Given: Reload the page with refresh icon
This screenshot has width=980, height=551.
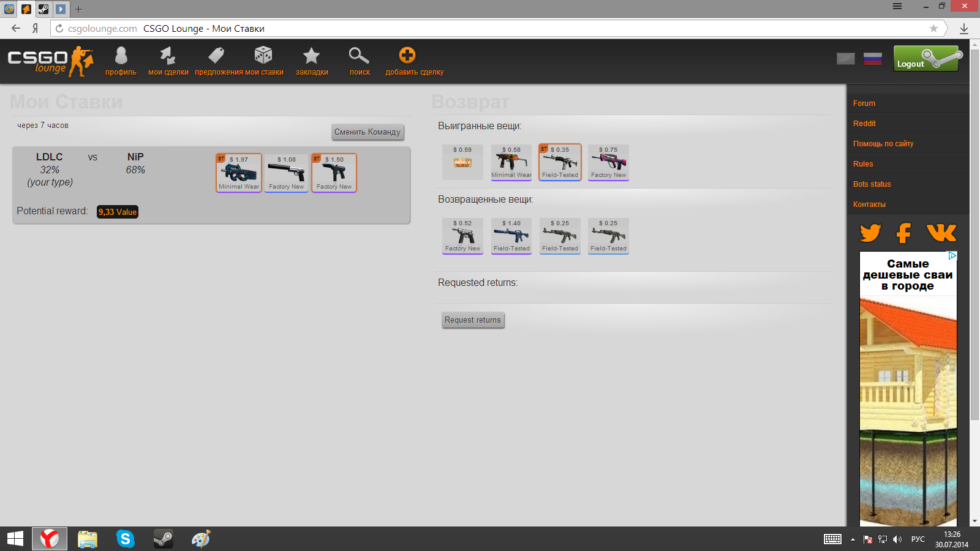Looking at the screenshot, I should (59, 28).
